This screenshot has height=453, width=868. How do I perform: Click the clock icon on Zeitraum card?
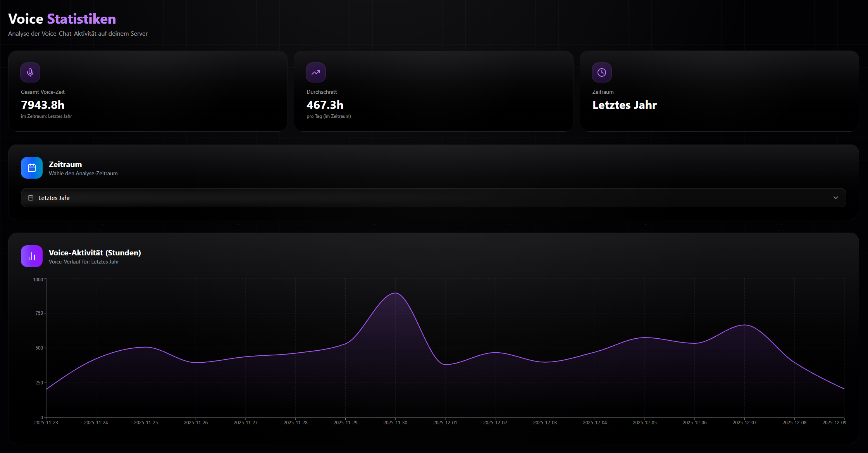[x=601, y=72]
